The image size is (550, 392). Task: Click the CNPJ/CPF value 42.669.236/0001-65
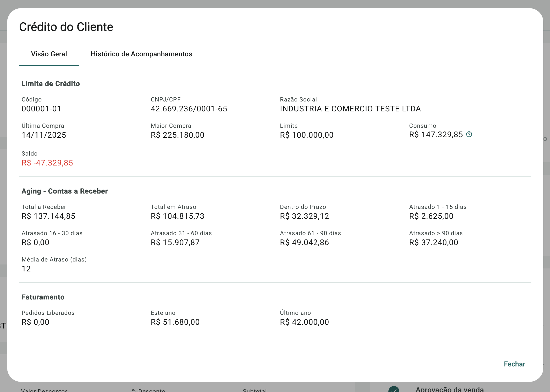[x=189, y=109]
